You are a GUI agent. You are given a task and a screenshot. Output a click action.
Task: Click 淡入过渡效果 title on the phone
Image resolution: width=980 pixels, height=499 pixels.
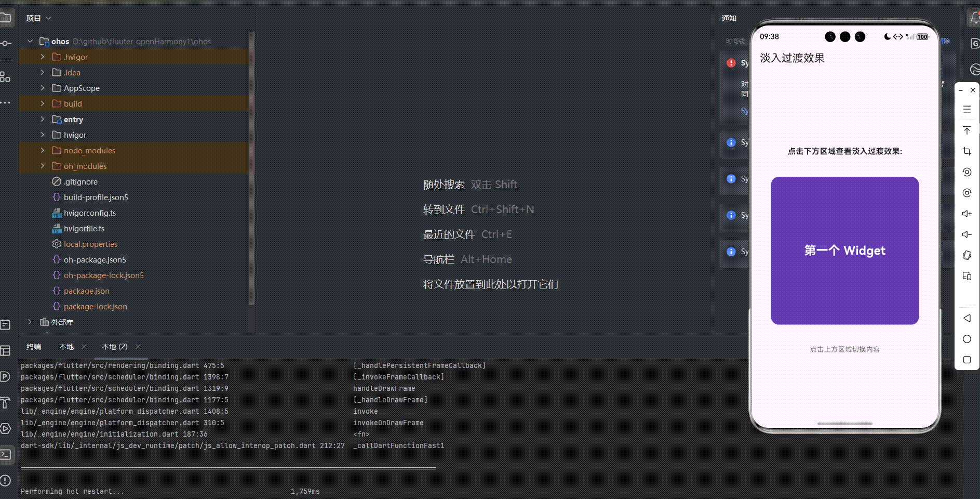tap(792, 58)
